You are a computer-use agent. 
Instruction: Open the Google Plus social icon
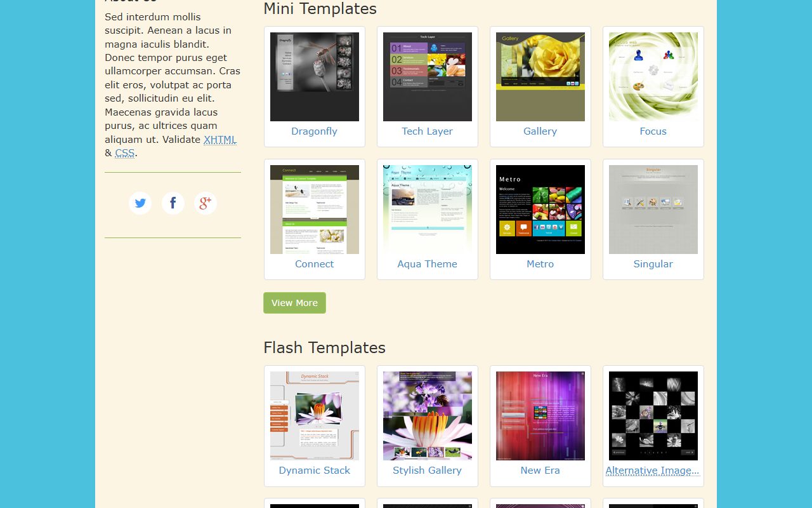[206, 203]
